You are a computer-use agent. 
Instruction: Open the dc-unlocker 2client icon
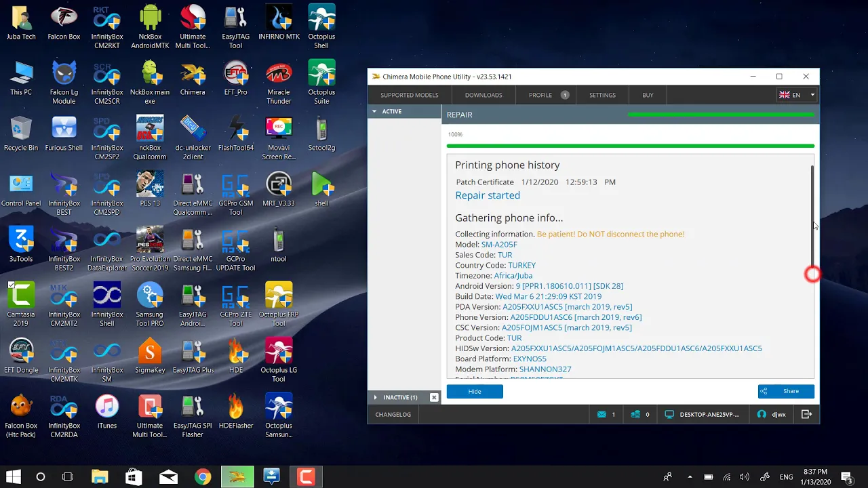(193, 138)
